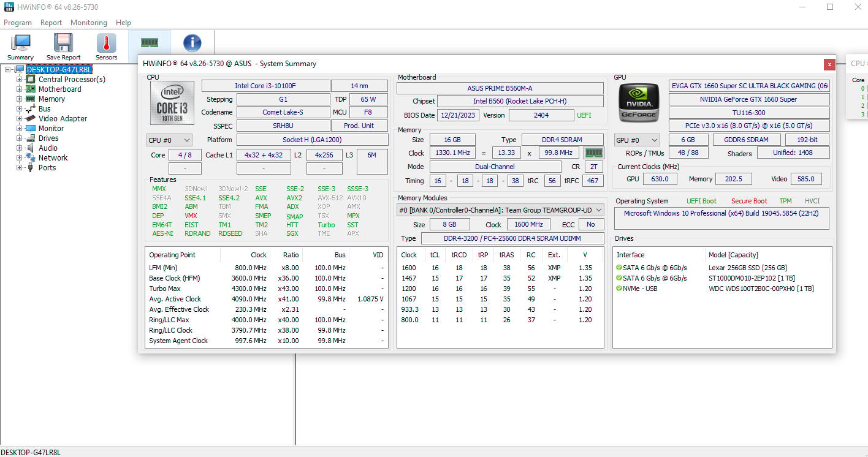This screenshot has width=868, height=457.
Task: Click the TU116-300 GPU codename field
Action: pos(748,113)
